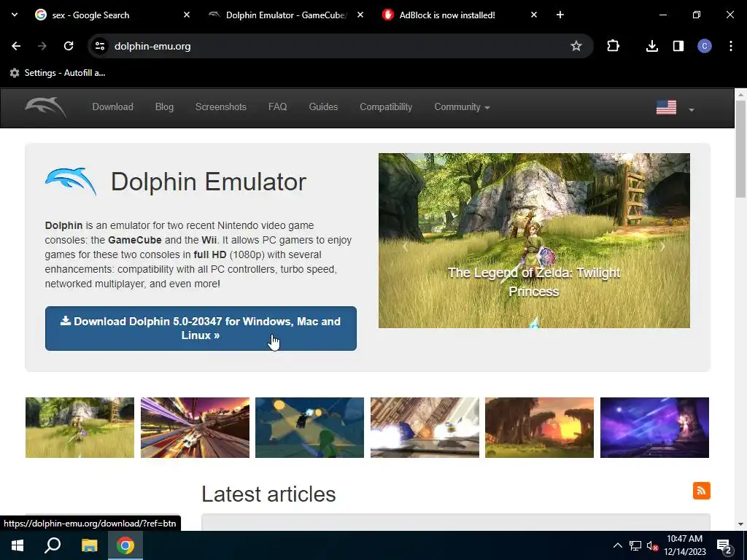747x560 pixels.
Task: Open the US flag language selector
Action: [x=675, y=108]
